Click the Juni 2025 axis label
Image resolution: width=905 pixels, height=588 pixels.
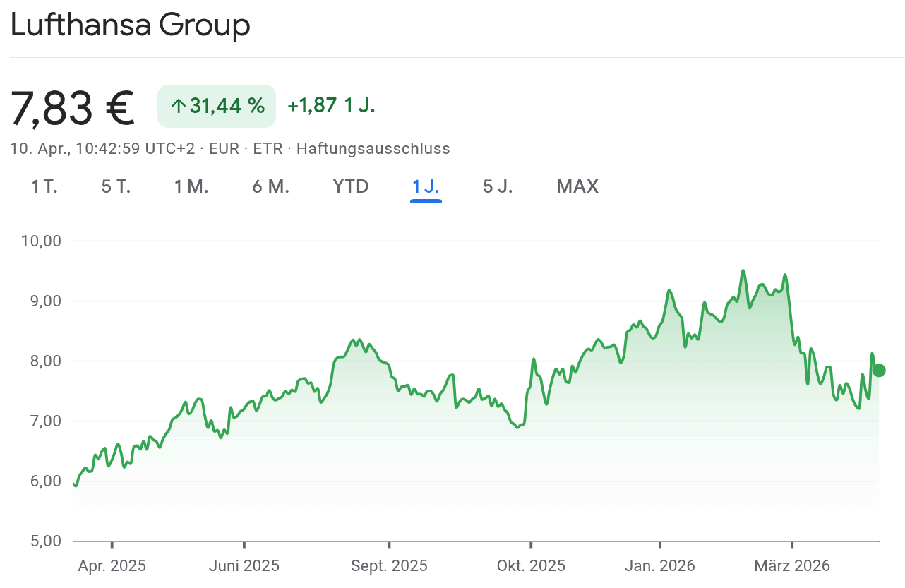[244, 565]
